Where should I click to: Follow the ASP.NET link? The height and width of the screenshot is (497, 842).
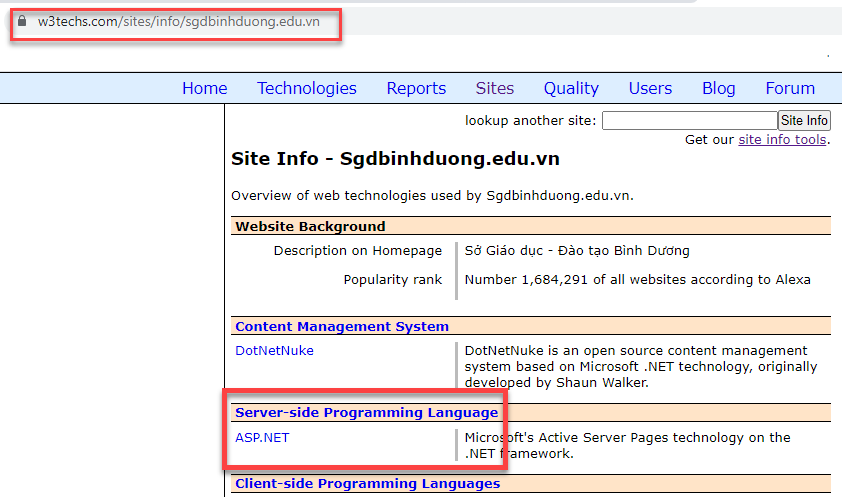(262, 437)
